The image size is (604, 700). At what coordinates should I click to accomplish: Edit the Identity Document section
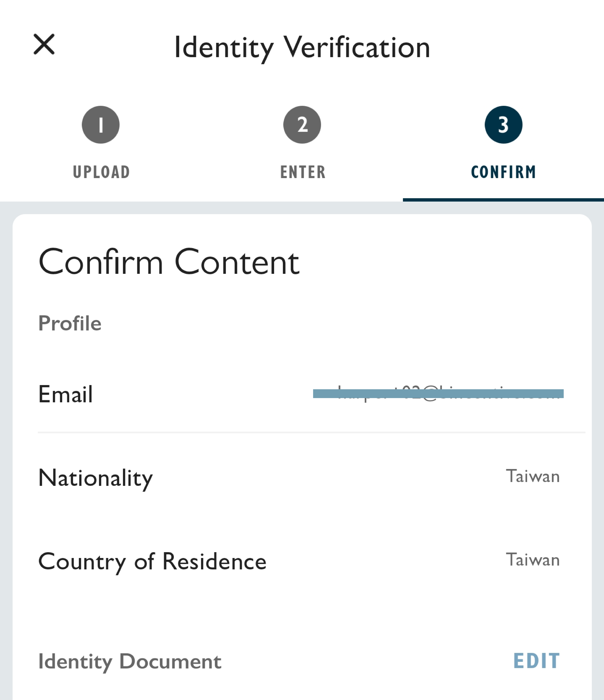coord(537,661)
